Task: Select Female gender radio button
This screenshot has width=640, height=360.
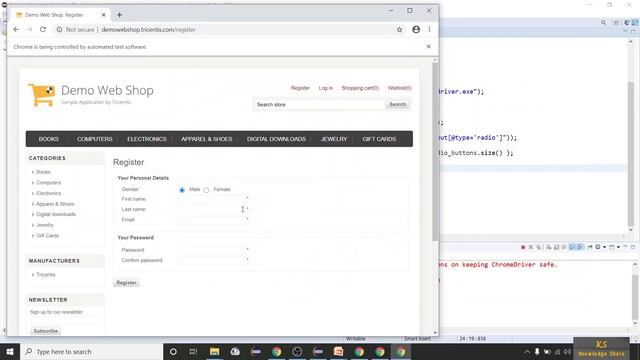Action: point(206,190)
